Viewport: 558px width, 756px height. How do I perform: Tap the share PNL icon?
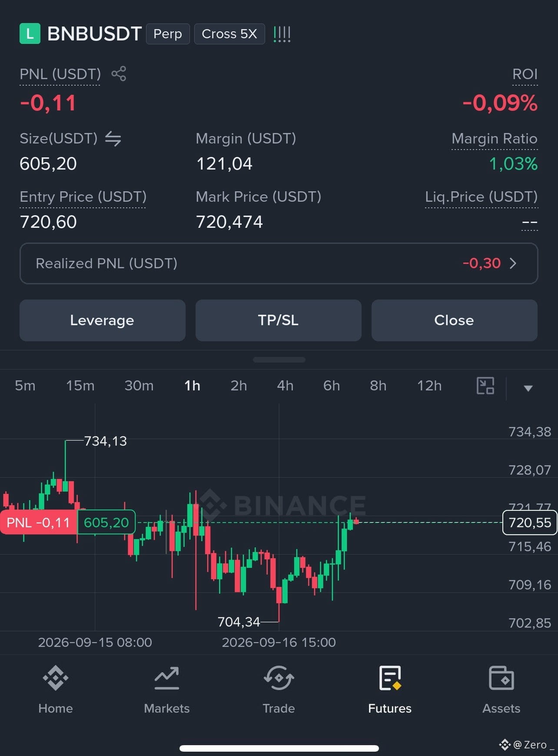tap(119, 73)
